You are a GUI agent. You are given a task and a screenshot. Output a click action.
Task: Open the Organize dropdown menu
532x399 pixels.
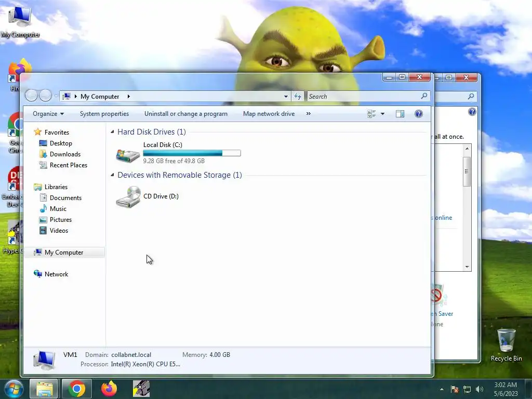[x=48, y=114]
